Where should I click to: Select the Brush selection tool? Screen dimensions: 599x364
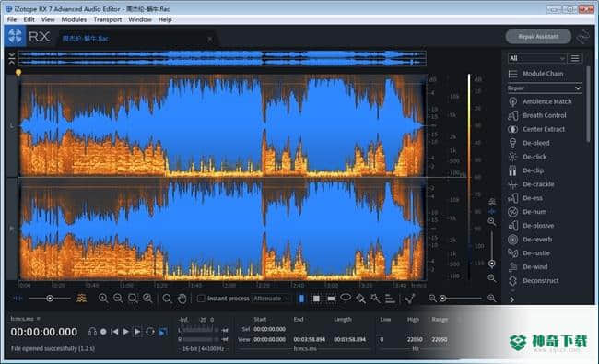(360, 299)
